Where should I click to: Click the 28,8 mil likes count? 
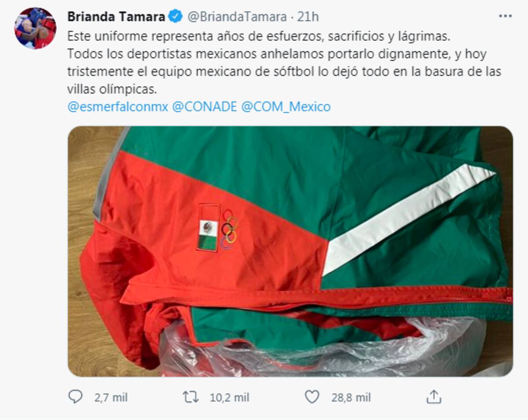(351, 398)
